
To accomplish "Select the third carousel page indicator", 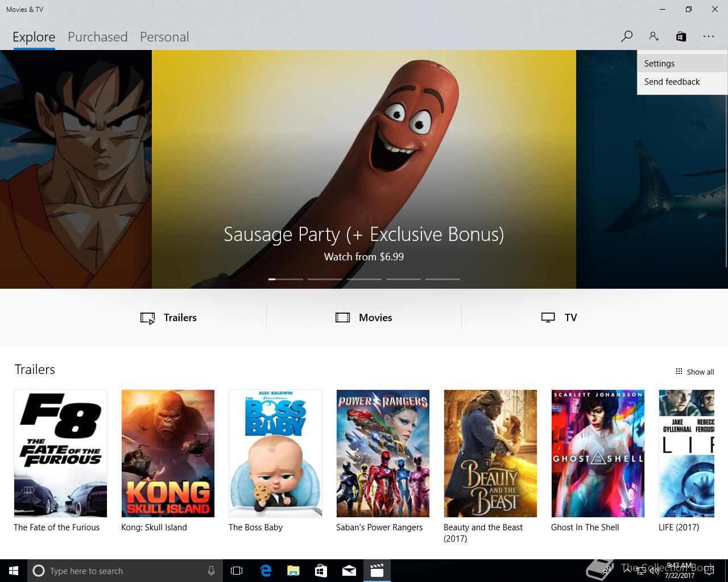I will (x=364, y=279).
